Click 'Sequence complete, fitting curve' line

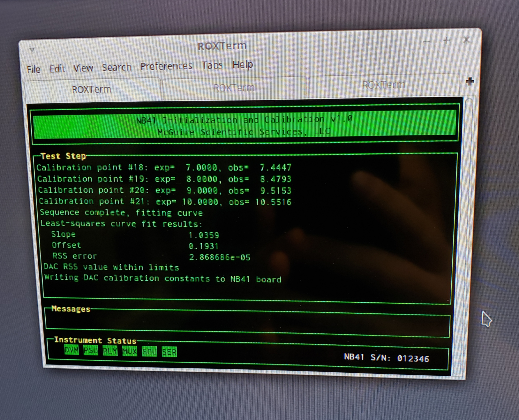tap(121, 213)
